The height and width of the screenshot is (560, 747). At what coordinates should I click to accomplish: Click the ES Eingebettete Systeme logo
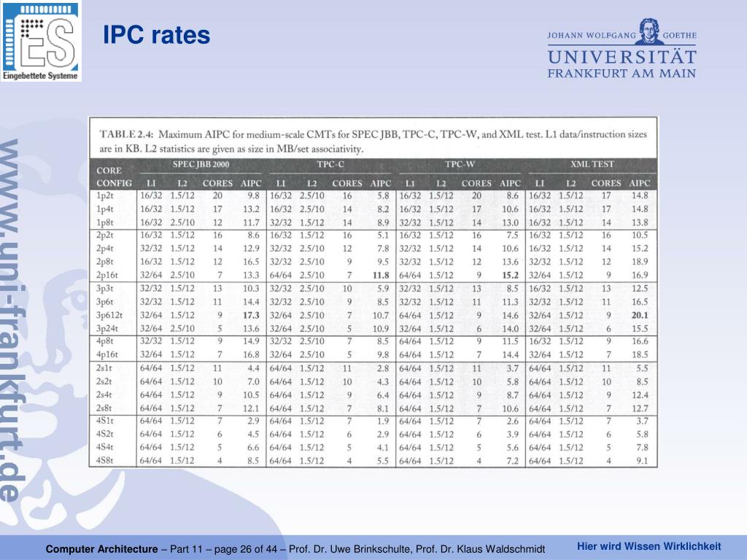(41, 41)
